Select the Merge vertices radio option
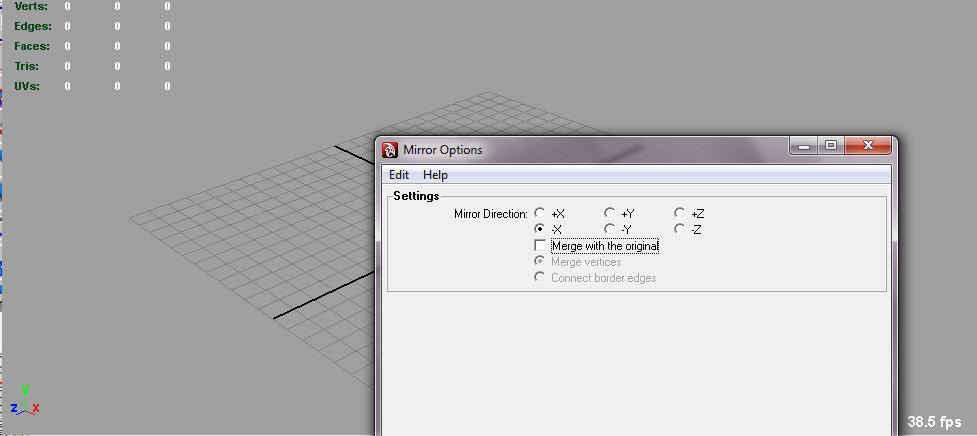Screen dimensions: 977x436 [x=540, y=262]
